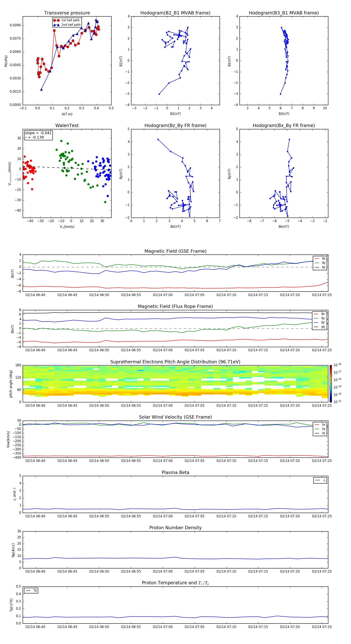Click the 'A(T·m)' x-axis label
Screen dimensions: 351x644
tap(67, 114)
